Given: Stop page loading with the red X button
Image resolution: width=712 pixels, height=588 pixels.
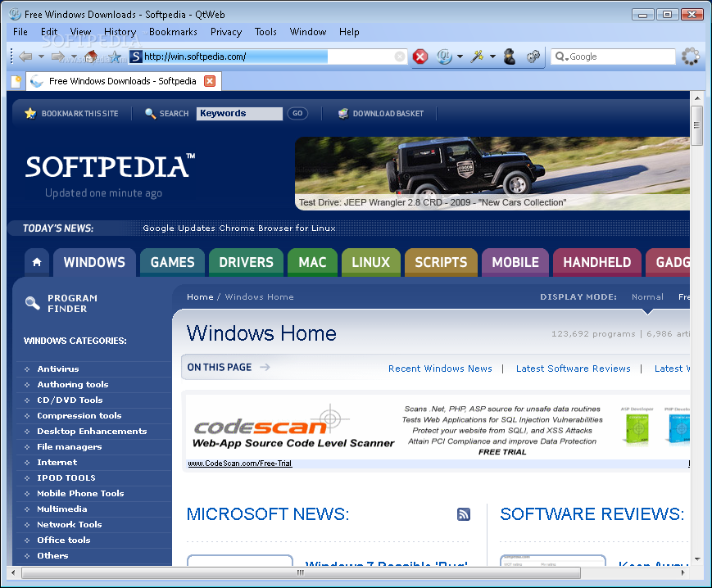Looking at the screenshot, I should click(x=420, y=57).
